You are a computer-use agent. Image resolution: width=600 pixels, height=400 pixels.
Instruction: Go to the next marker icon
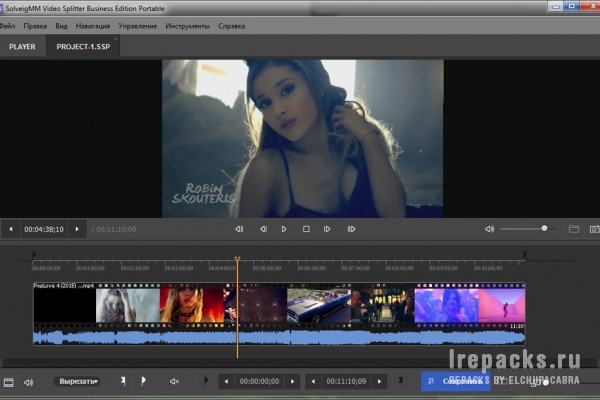click(401, 380)
